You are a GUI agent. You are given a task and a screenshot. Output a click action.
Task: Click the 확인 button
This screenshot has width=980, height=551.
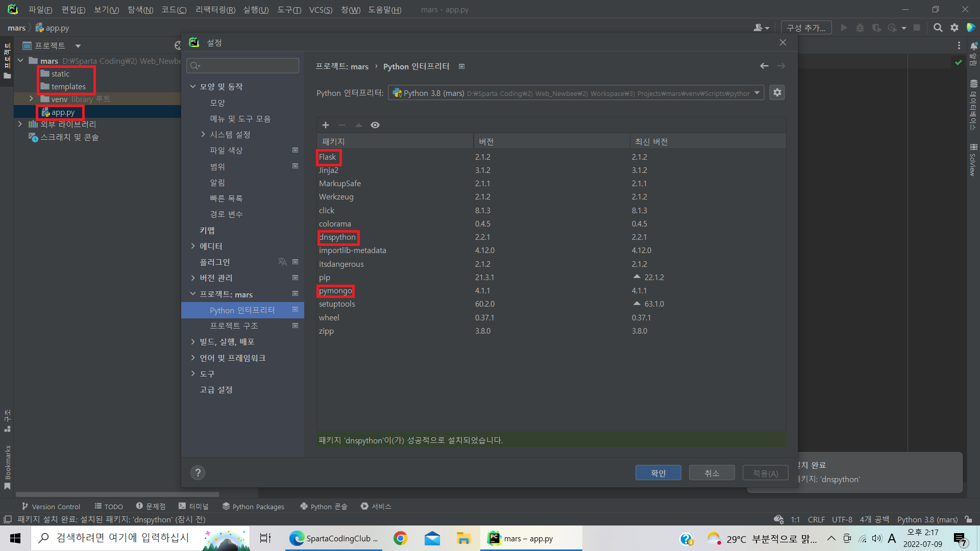coord(658,473)
